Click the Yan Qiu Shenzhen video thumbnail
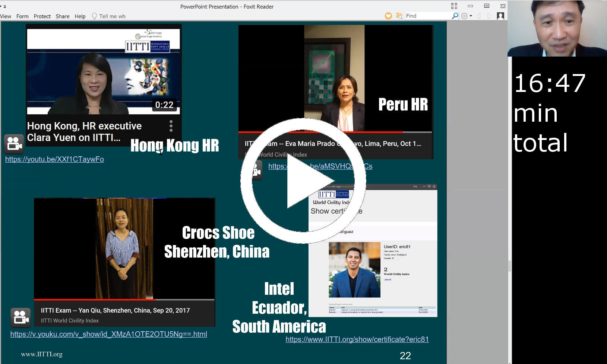607x364 pixels. coord(124,248)
